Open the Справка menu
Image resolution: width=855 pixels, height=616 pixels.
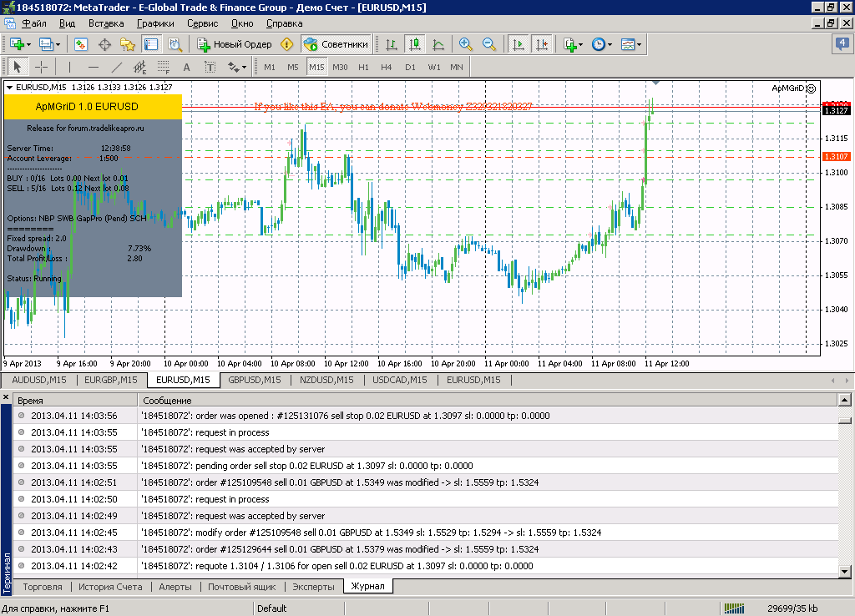point(284,23)
